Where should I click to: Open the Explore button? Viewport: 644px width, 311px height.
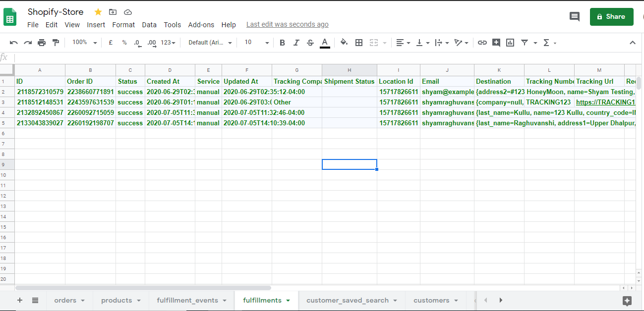coord(627,301)
